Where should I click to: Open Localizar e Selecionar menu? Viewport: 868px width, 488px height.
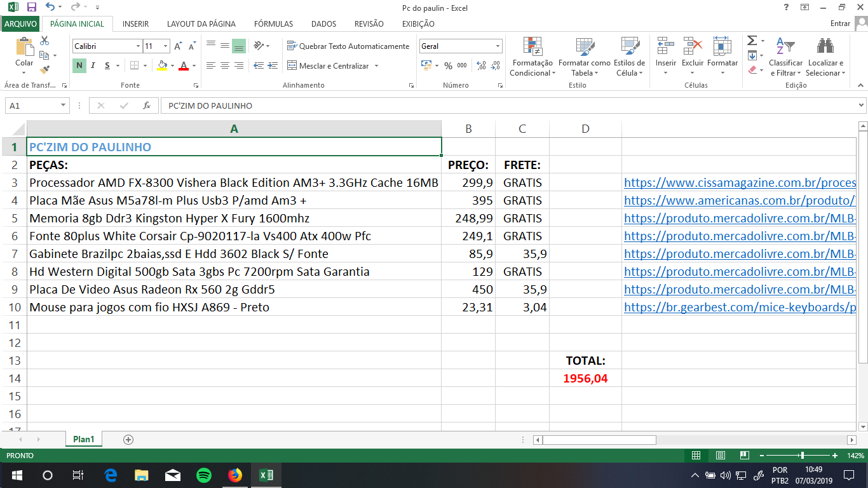[825, 57]
